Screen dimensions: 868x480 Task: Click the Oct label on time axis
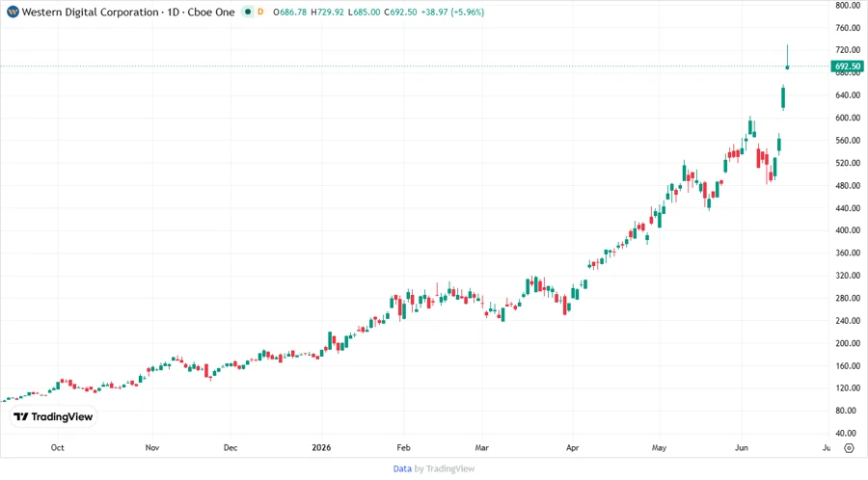58,447
